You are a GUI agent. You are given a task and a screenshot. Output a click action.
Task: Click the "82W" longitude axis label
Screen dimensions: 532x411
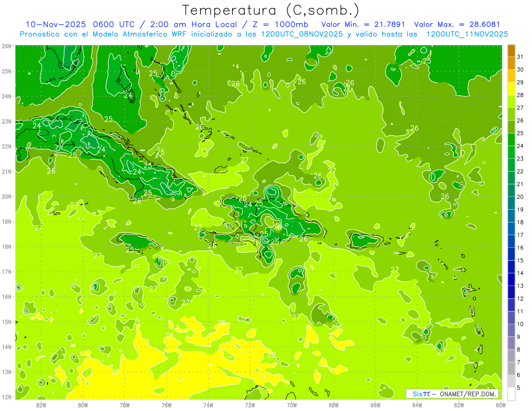coord(41,405)
